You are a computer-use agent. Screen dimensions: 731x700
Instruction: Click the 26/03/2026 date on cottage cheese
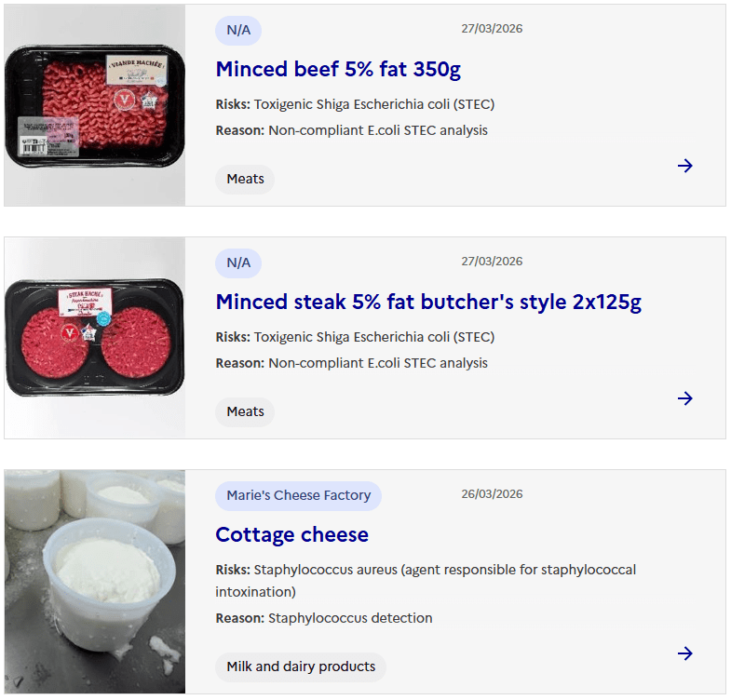click(492, 494)
